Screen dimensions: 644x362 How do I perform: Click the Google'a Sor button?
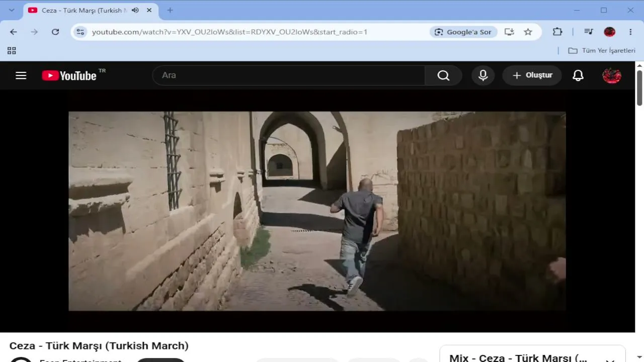click(x=463, y=32)
